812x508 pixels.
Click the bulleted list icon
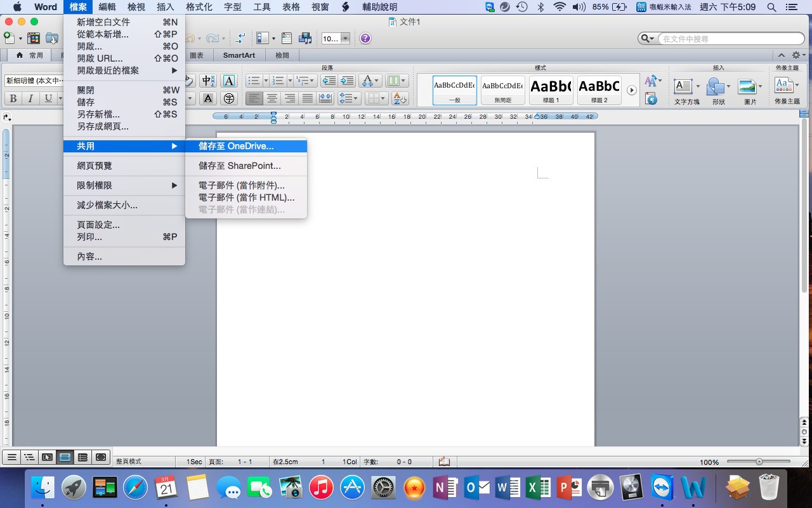pyautogui.click(x=253, y=81)
